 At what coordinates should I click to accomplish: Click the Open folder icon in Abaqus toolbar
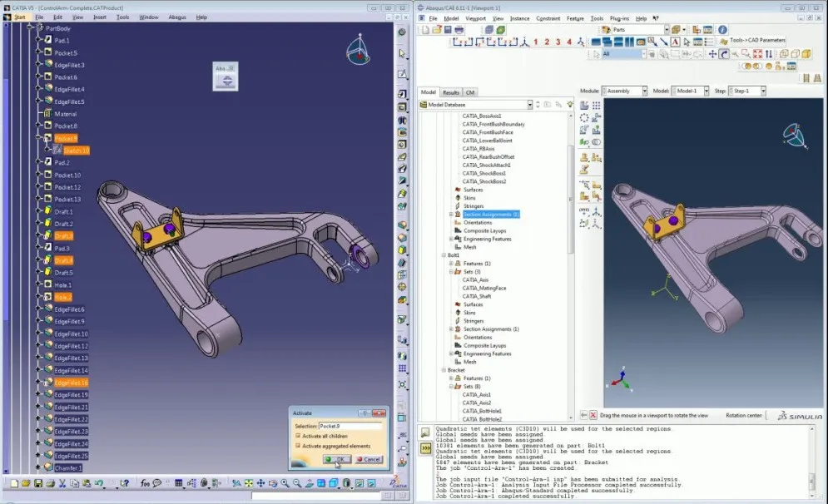point(437,30)
